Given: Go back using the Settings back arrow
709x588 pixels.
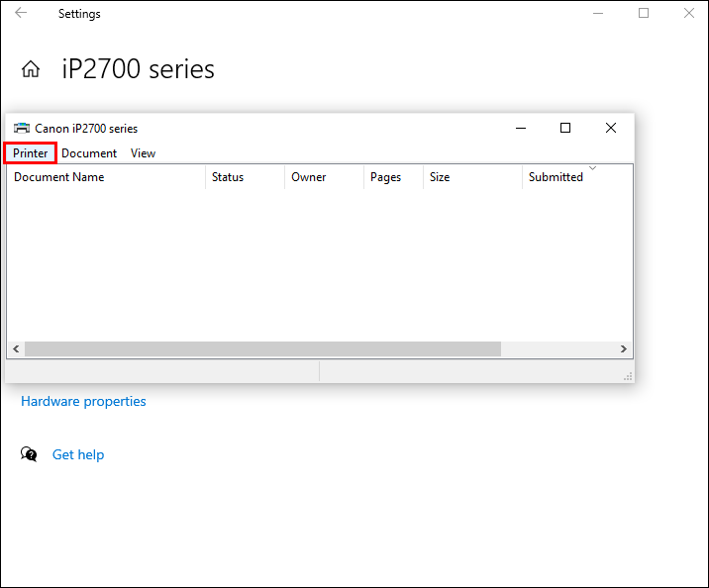Looking at the screenshot, I should coord(21,14).
